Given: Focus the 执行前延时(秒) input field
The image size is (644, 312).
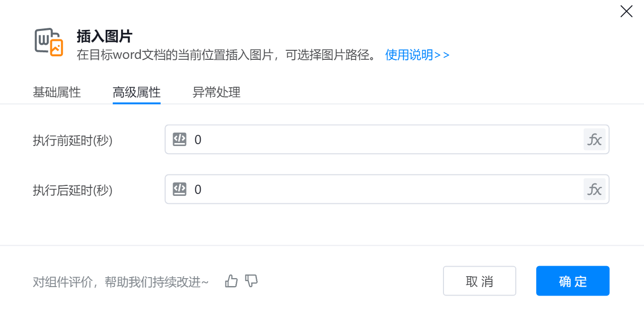Looking at the screenshot, I should [x=384, y=140].
